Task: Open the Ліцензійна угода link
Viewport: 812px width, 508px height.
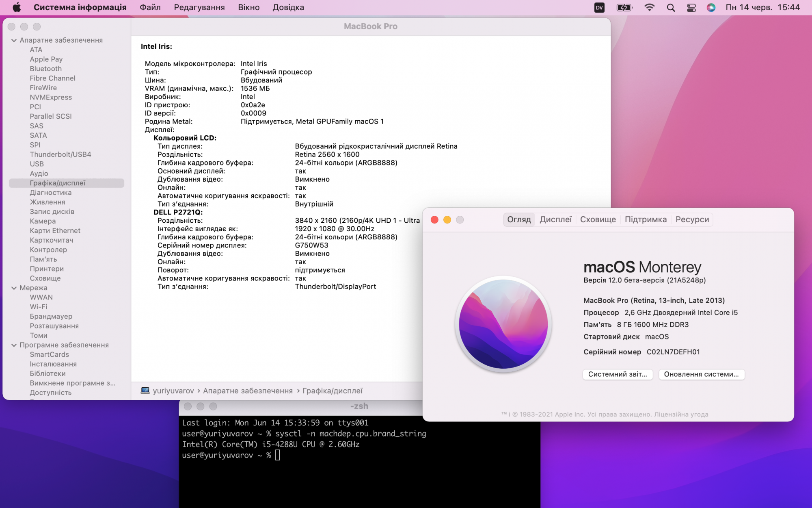Action: pos(681,414)
